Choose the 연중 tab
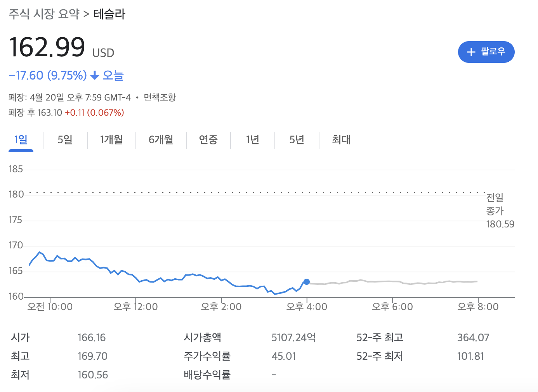This screenshot has height=392, width=538. (208, 140)
